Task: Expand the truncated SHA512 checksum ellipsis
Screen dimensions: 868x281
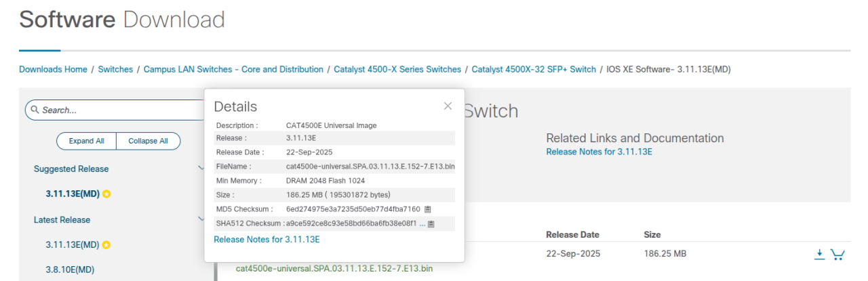Action: click(x=422, y=223)
